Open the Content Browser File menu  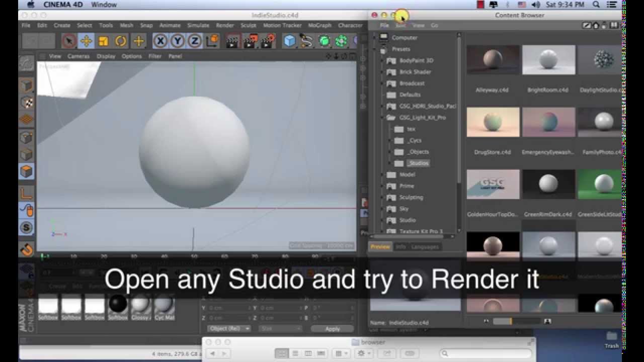point(384,25)
